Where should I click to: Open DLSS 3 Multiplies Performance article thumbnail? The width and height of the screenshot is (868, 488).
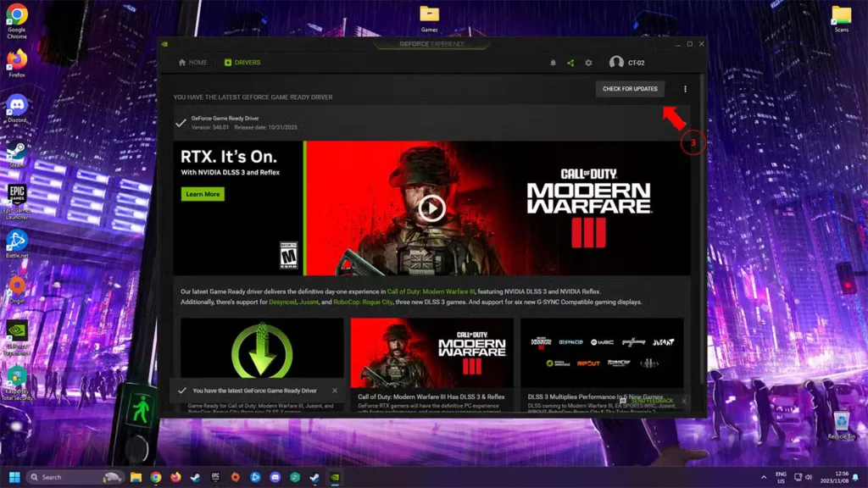pos(602,352)
